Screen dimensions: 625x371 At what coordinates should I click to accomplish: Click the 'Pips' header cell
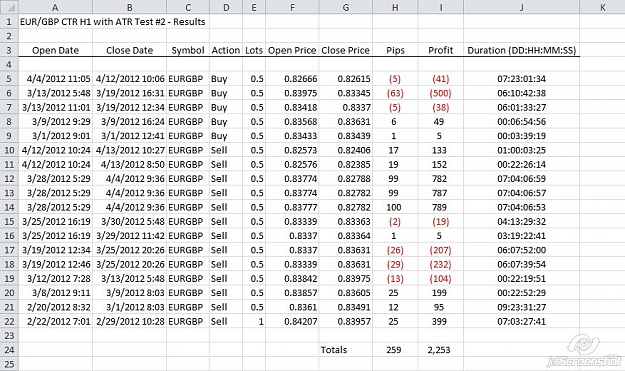tap(395, 50)
